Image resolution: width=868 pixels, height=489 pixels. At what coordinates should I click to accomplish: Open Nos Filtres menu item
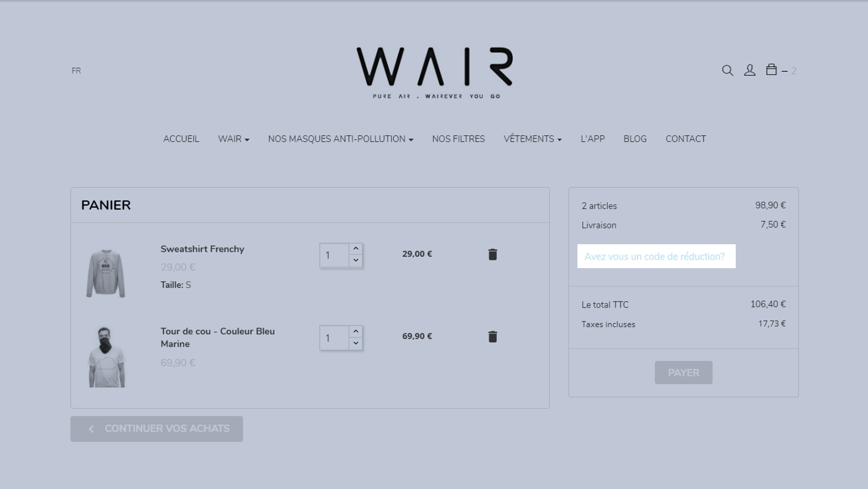tap(458, 139)
